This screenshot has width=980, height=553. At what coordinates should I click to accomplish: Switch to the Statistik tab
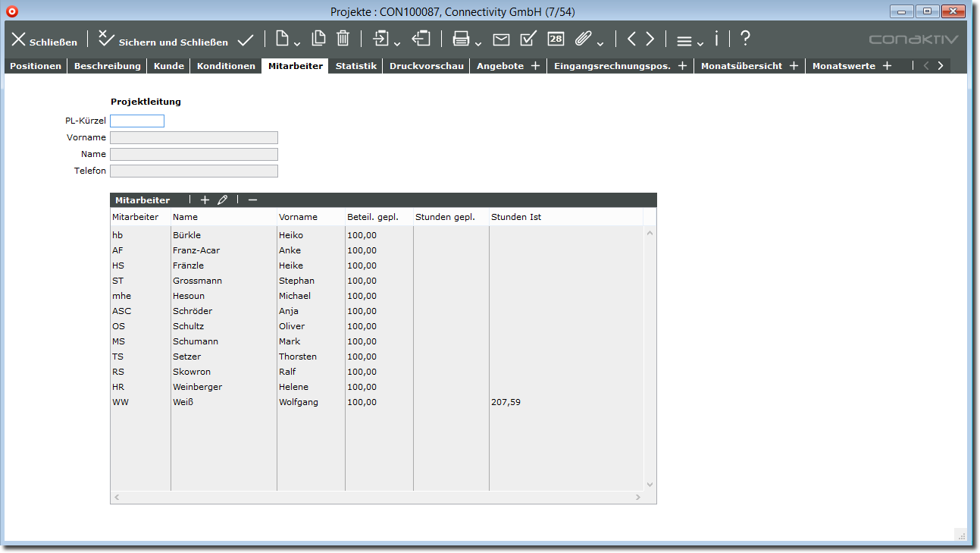point(355,66)
